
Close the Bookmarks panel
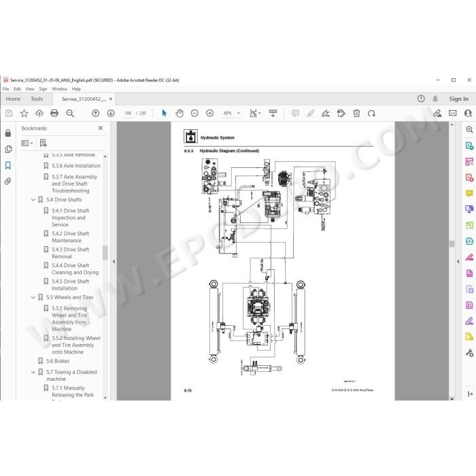(101, 129)
